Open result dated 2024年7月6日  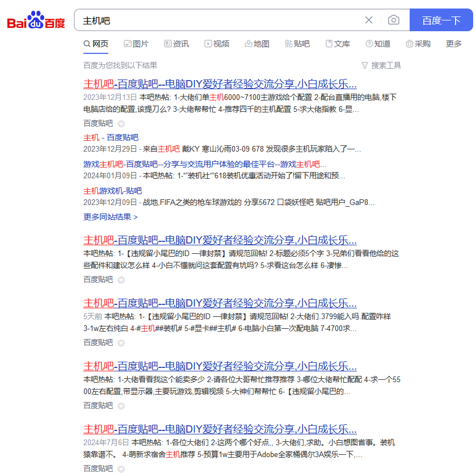220,429
